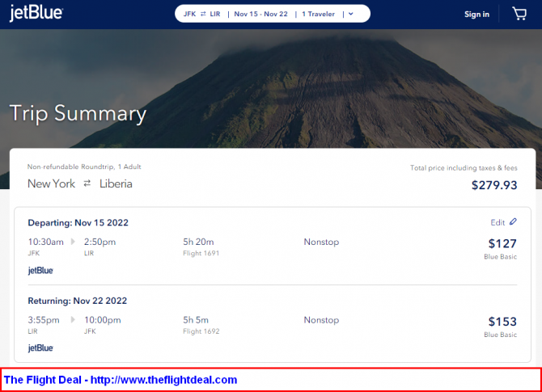Viewport: 542px width, 392px height.
Task: Click jetBlue logo under returning flight
Action: [x=40, y=348]
